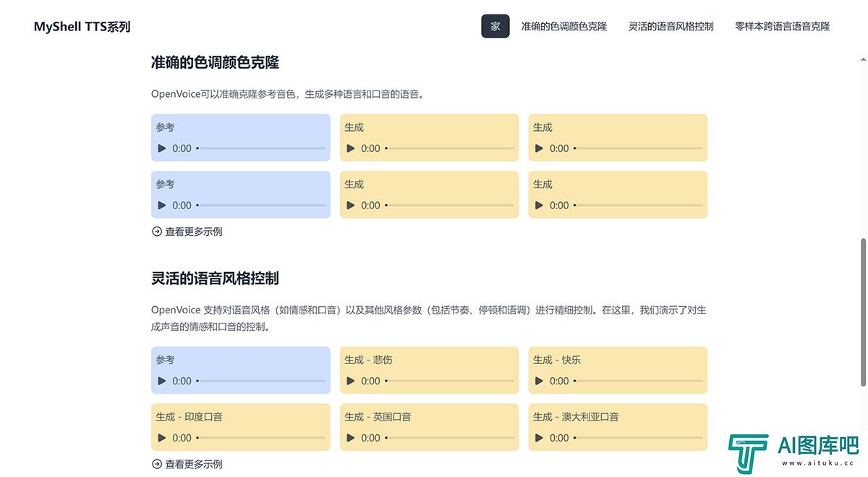Seek in the 生成 - 澳大利亚口音 progress bar
The width and height of the screenshot is (868, 477).
[638, 438]
